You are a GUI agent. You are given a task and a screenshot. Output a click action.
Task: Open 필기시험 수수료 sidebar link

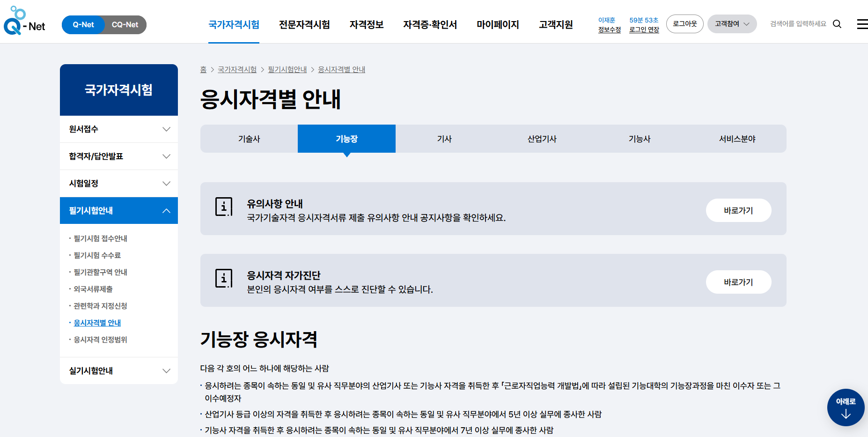coord(97,255)
